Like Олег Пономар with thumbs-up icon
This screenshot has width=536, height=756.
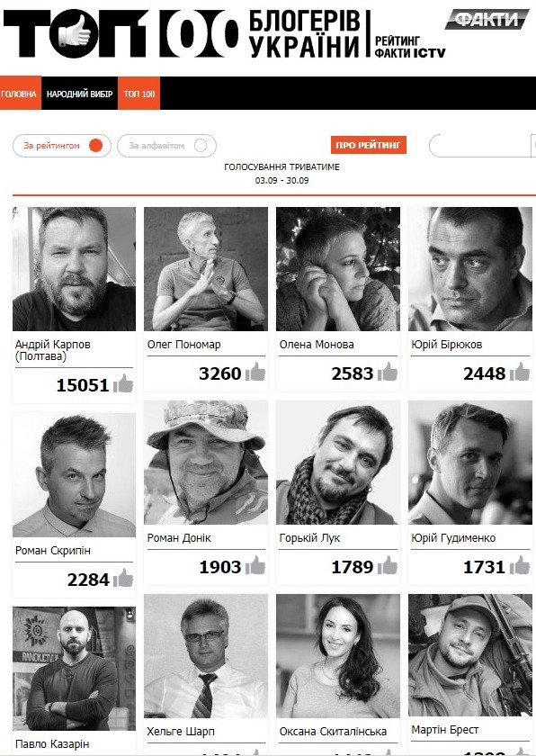tap(255, 373)
